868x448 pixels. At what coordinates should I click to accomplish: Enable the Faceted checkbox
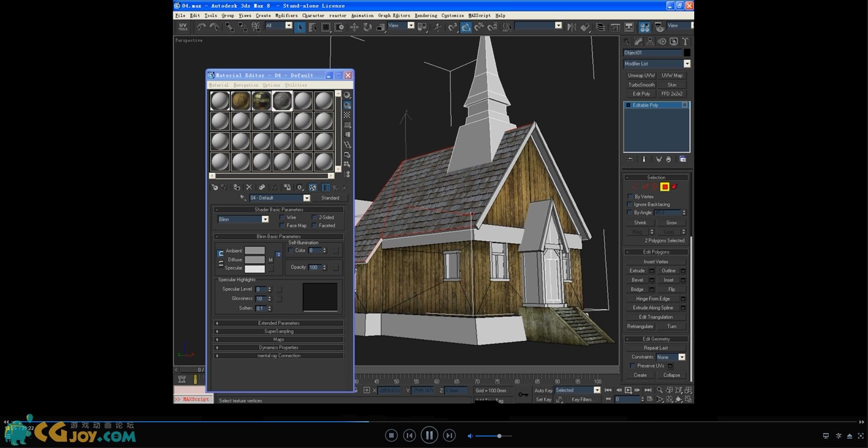pyautogui.click(x=314, y=226)
